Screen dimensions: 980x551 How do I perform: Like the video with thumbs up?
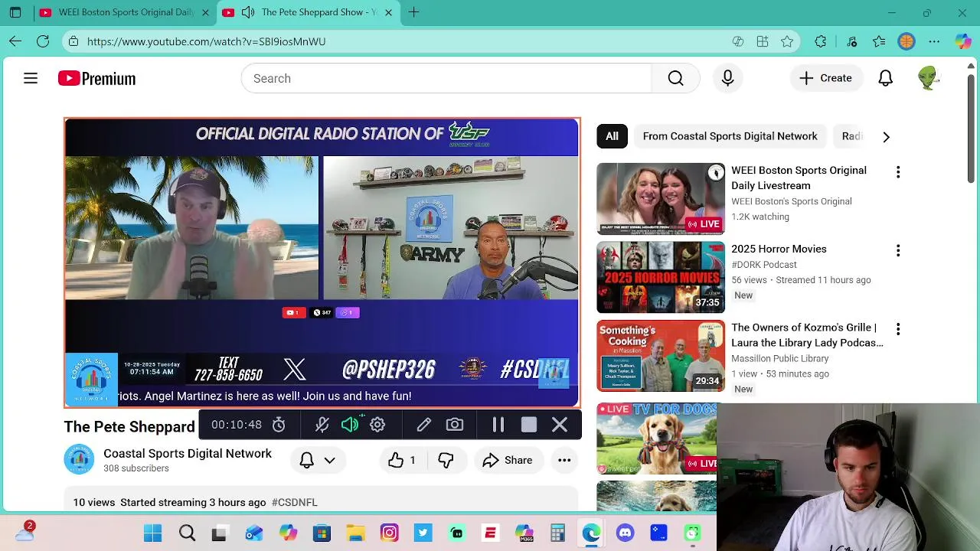402,460
